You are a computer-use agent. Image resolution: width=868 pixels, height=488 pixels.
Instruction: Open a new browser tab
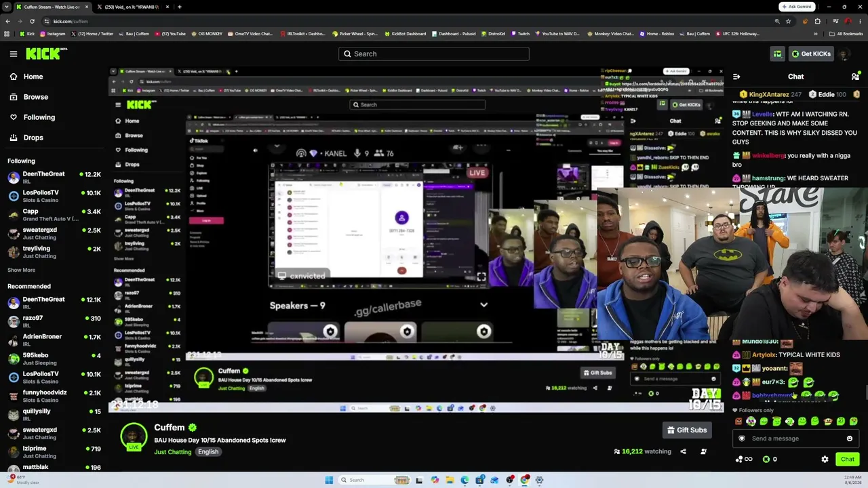(179, 7)
